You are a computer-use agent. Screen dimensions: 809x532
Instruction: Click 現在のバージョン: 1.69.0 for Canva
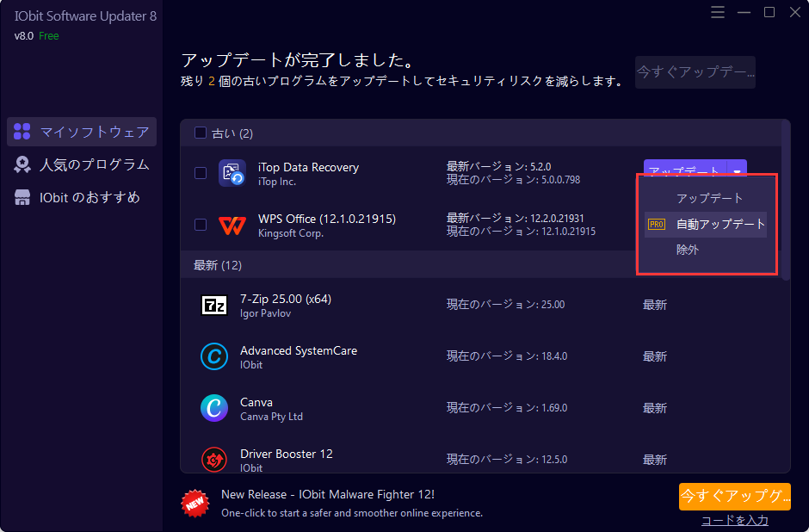[507, 408]
